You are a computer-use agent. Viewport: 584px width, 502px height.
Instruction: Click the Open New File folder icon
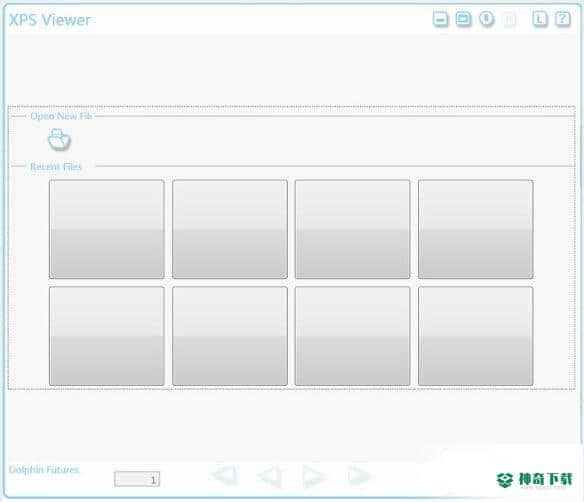[x=59, y=140]
